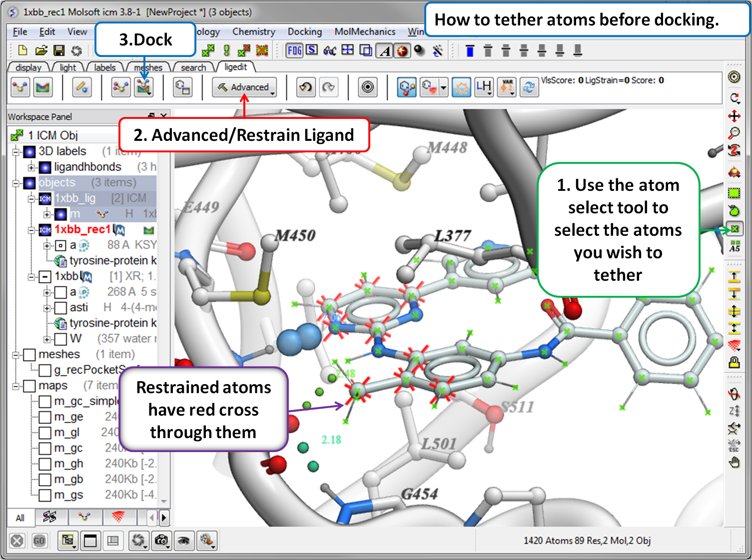
Task: Open the Advanced dropdown button
Action: point(244,87)
